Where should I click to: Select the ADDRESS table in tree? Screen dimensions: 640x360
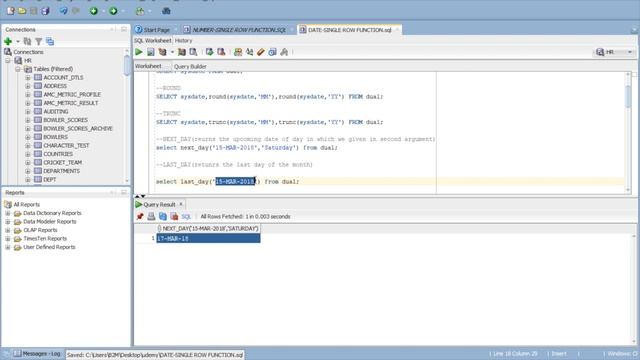click(55, 86)
